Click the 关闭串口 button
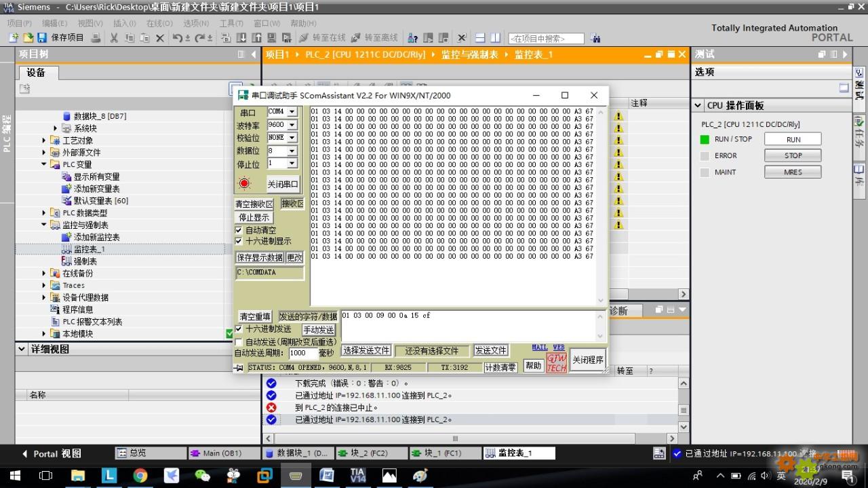 [x=283, y=184]
